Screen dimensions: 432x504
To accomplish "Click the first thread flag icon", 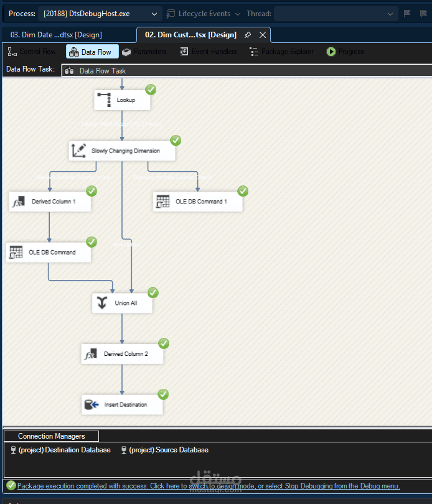I will tap(407, 14).
